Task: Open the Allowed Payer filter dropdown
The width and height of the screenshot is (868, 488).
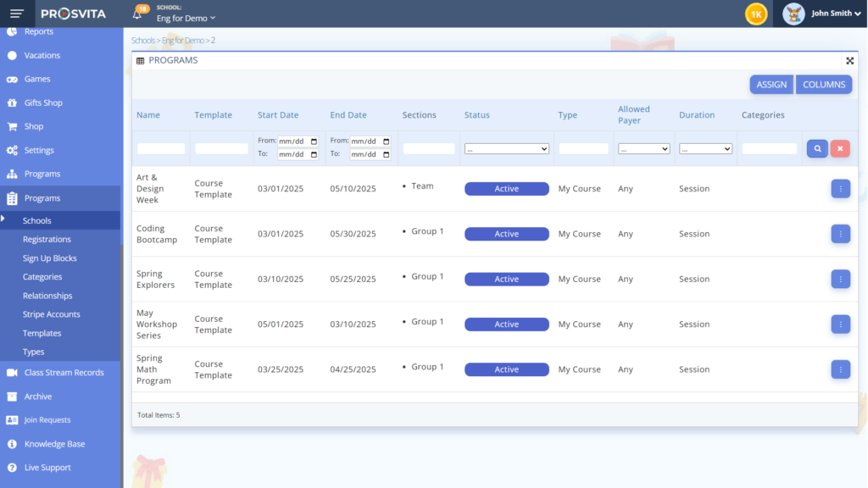Action: [644, 148]
